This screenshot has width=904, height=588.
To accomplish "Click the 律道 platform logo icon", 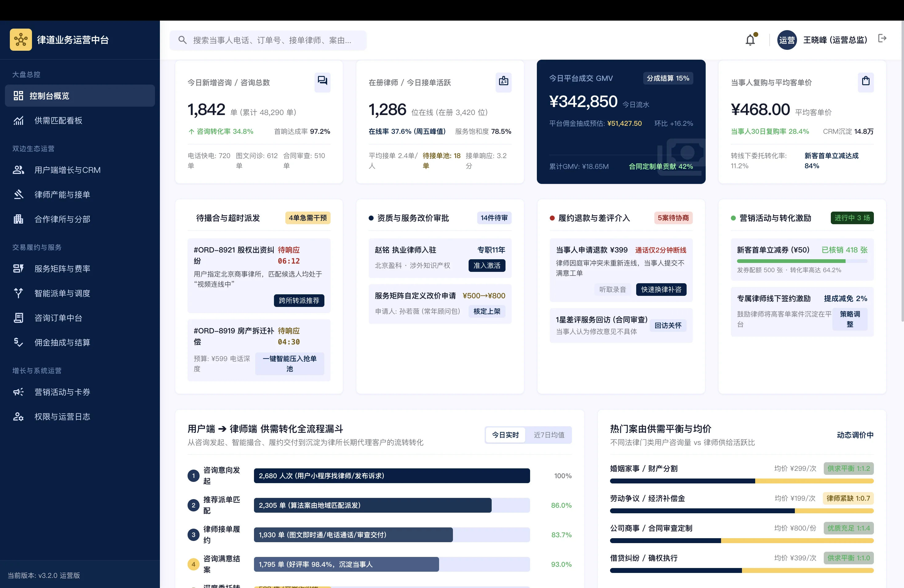I will [21, 39].
